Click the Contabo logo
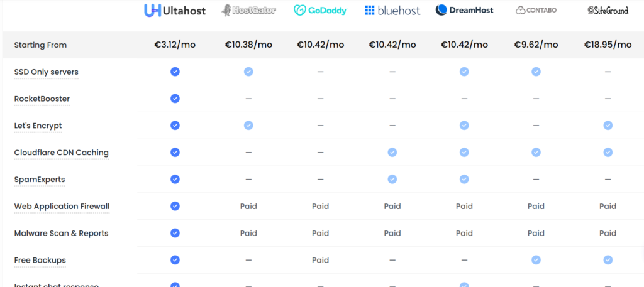The height and width of the screenshot is (287, 644). coord(536,10)
